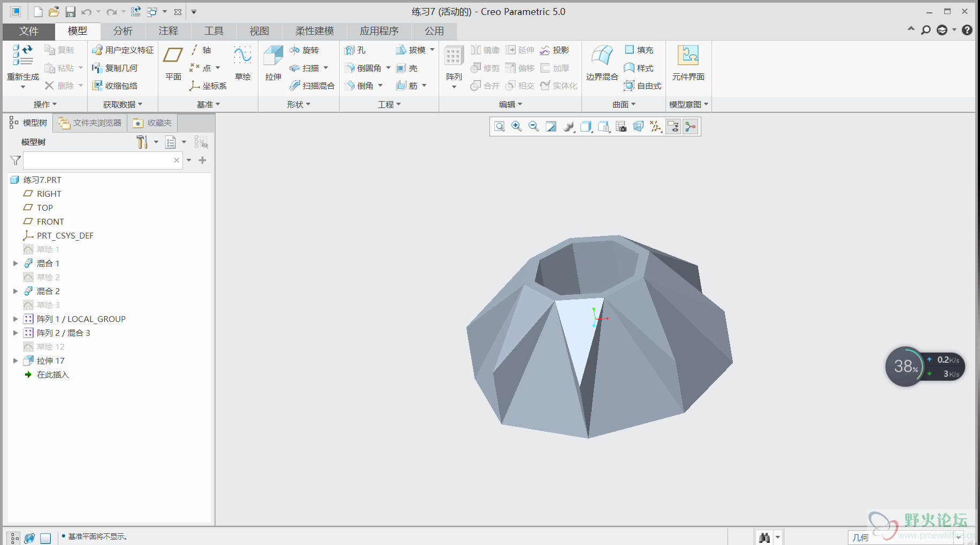Click Swept Blend (扫描混合) tool
Screen dimensions: 980x545
312,86
